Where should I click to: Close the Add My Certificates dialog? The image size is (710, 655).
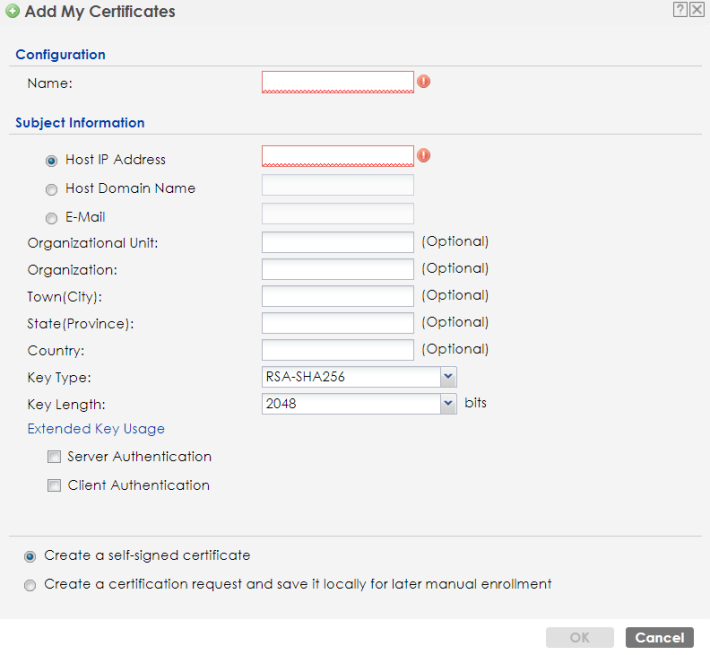696,10
